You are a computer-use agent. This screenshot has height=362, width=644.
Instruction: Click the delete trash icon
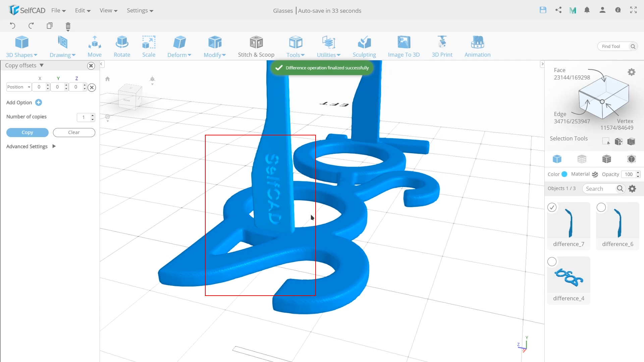pos(68,26)
